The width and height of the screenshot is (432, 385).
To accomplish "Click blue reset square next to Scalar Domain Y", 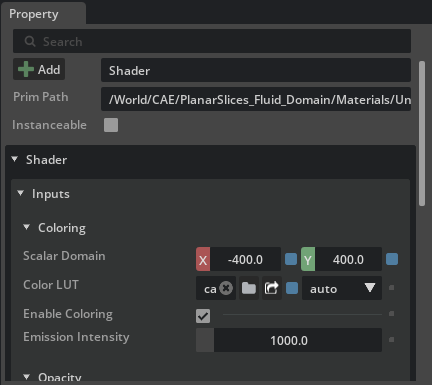I will 392,259.
